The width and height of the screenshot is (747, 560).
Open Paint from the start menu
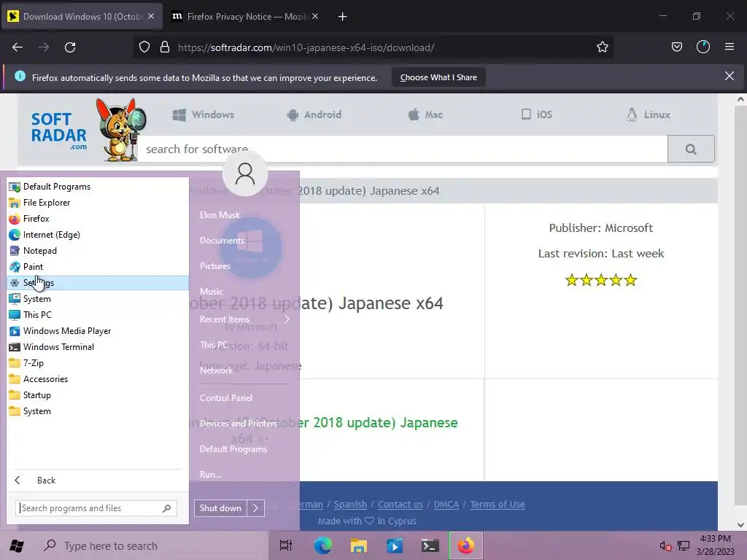point(98,267)
